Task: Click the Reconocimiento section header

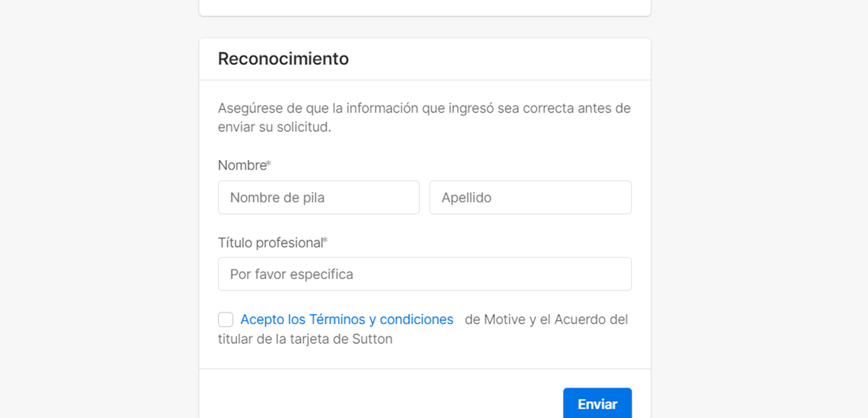Action: click(x=283, y=59)
